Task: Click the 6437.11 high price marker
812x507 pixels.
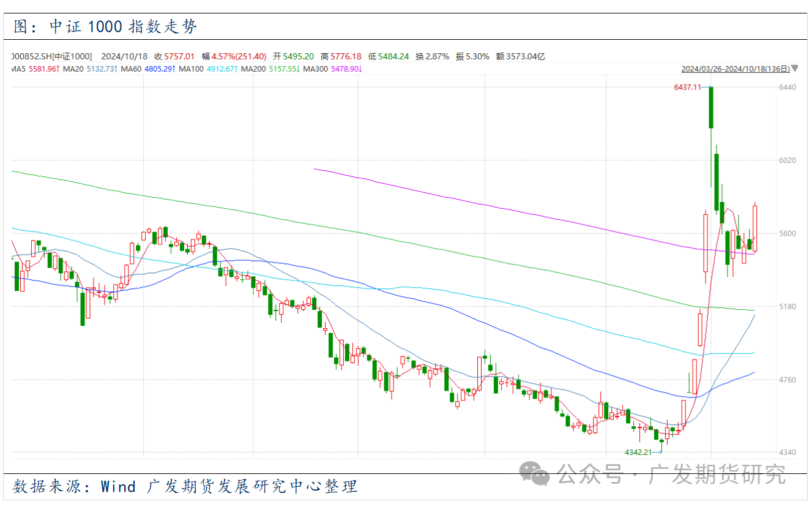Action: pos(687,87)
